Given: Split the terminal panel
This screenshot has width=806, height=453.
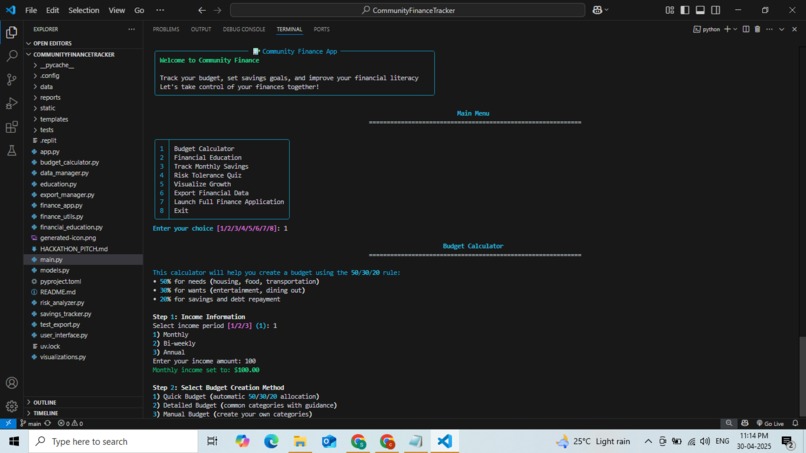Looking at the screenshot, I should 746,29.
